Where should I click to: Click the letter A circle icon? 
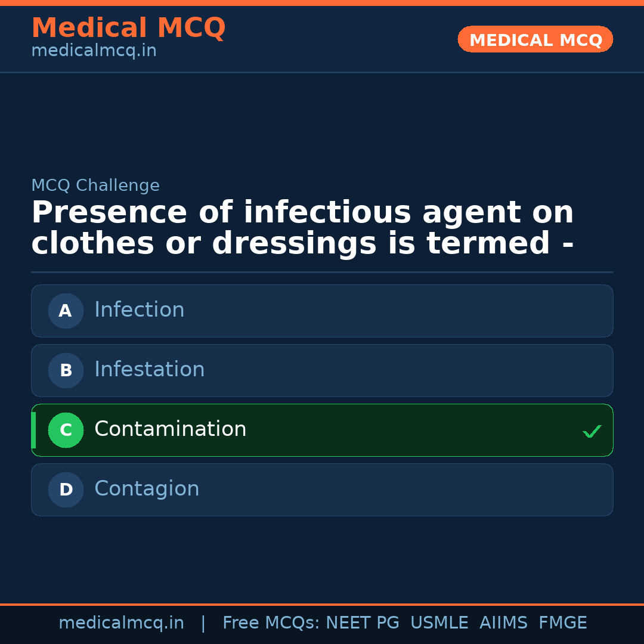click(x=66, y=311)
